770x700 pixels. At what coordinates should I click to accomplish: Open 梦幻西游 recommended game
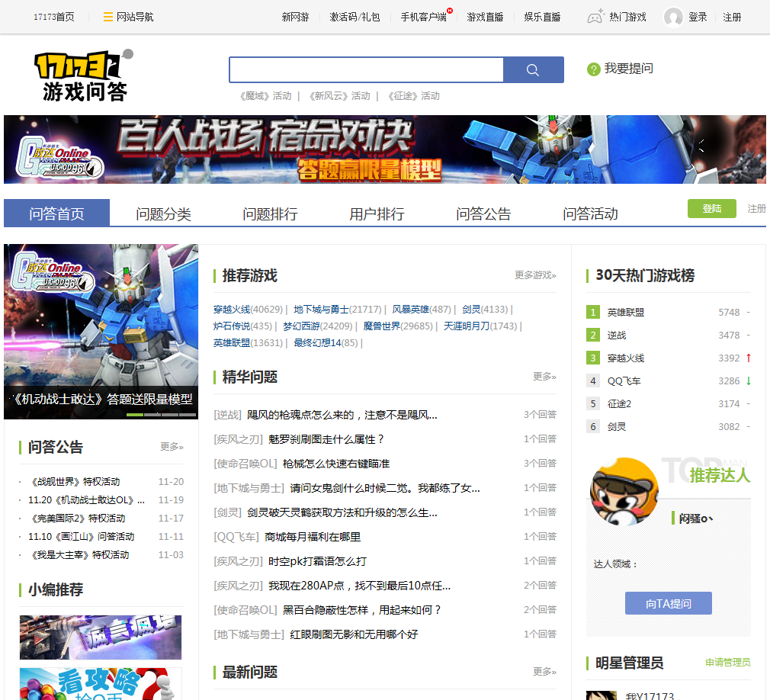pyautogui.click(x=301, y=326)
